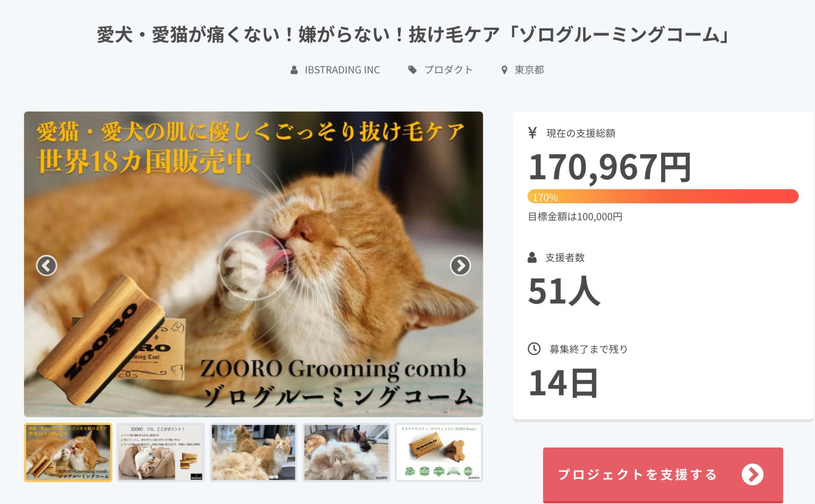Click the 170% funding progress bar
The height and width of the screenshot is (504, 815).
pos(663,197)
